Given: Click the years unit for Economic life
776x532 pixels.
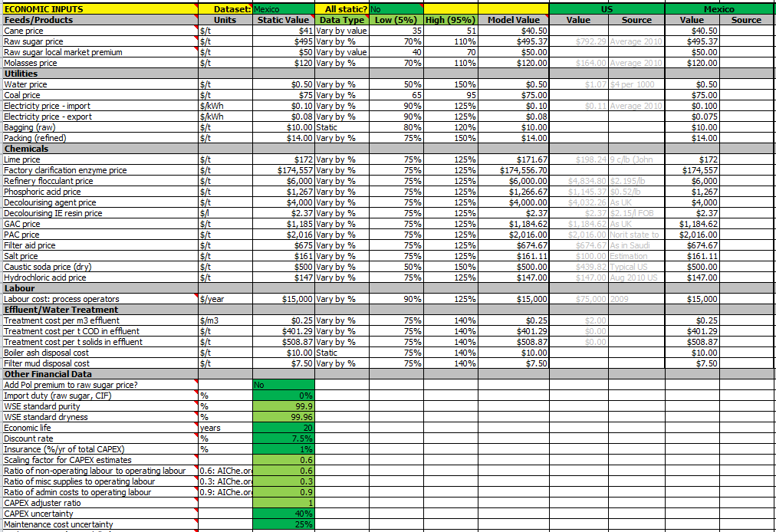Looking at the screenshot, I should point(225,428).
